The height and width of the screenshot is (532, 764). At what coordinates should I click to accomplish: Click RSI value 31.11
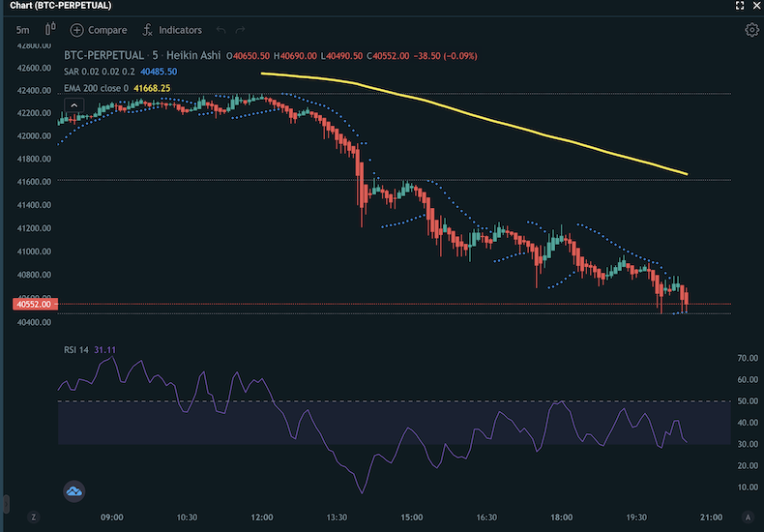tap(104, 350)
